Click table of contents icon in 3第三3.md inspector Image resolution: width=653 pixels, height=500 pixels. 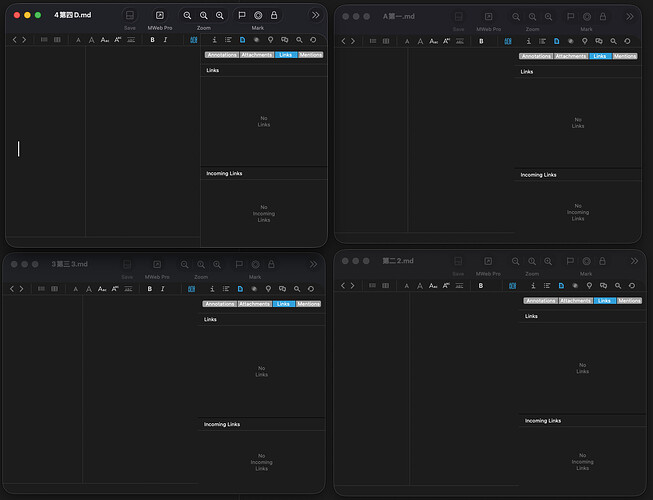click(x=225, y=289)
